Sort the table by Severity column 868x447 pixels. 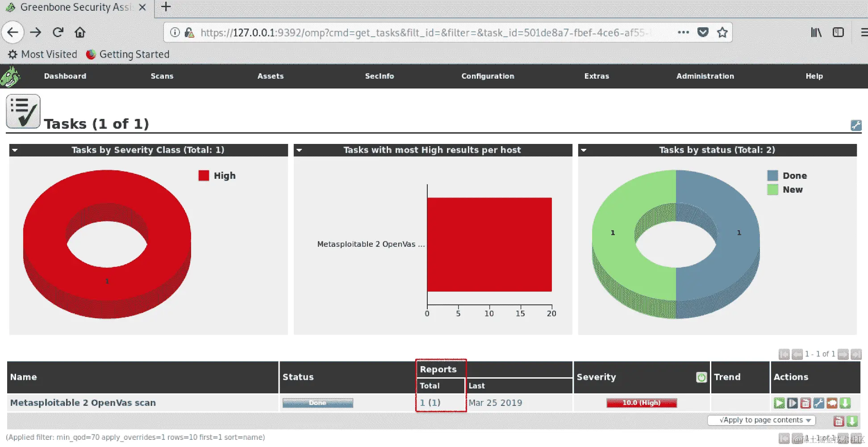pyautogui.click(x=596, y=377)
